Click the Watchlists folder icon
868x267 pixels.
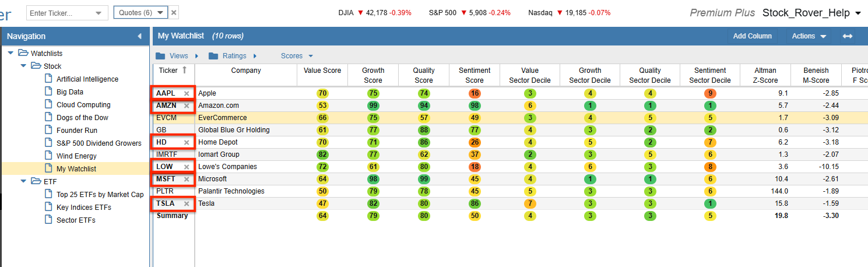pos(23,53)
